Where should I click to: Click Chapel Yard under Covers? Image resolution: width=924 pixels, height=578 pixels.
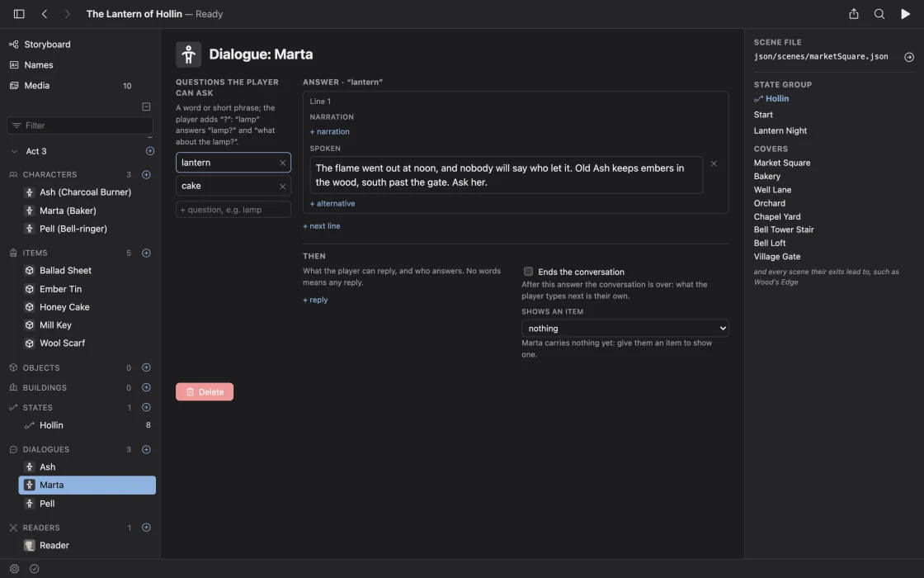[x=776, y=216]
